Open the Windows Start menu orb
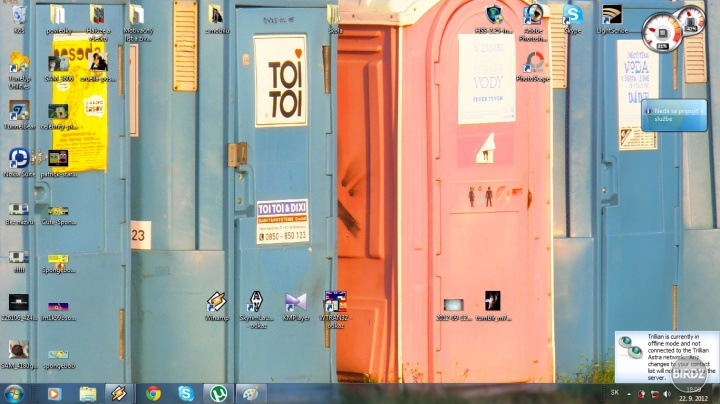 click(x=14, y=394)
